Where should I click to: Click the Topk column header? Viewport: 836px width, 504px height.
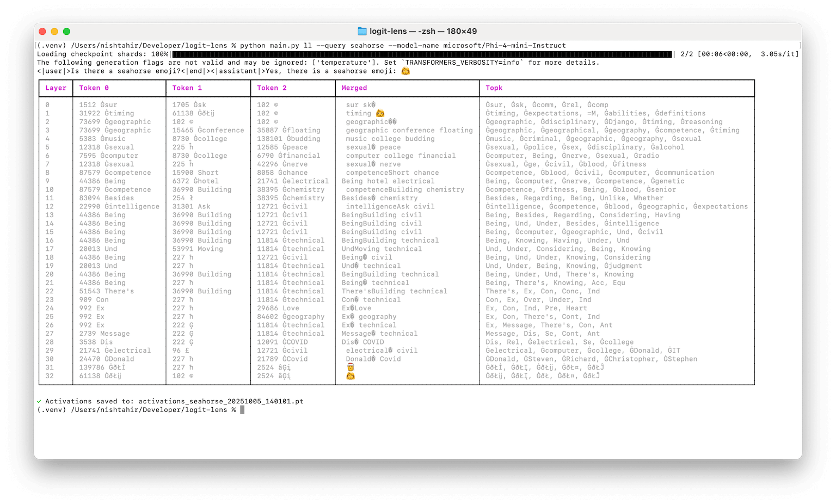494,88
